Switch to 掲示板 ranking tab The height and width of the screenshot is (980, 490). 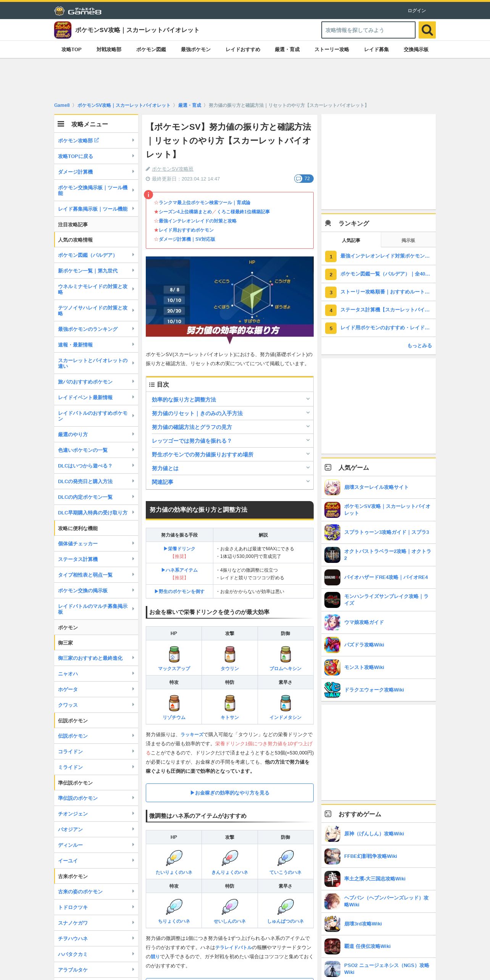(x=408, y=240)
